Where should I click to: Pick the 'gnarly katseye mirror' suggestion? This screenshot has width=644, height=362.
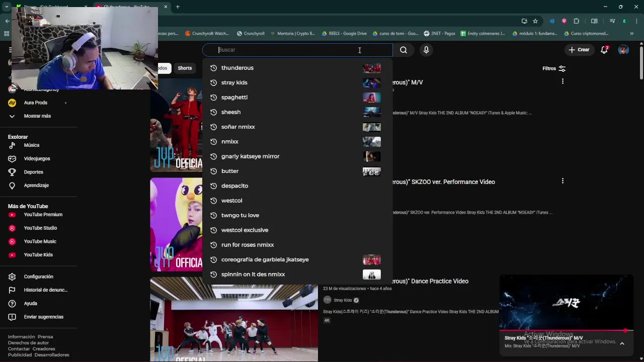pyautogui.click(x=297, y=156)
